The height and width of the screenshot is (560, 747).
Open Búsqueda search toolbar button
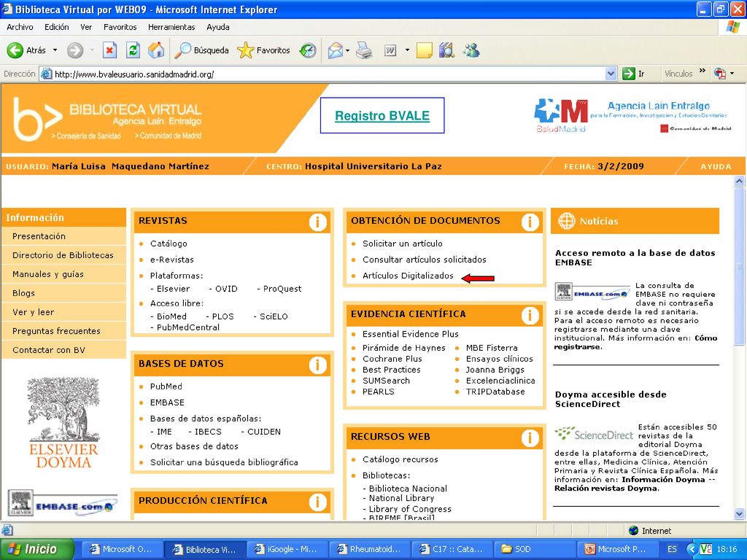point(201,50)
